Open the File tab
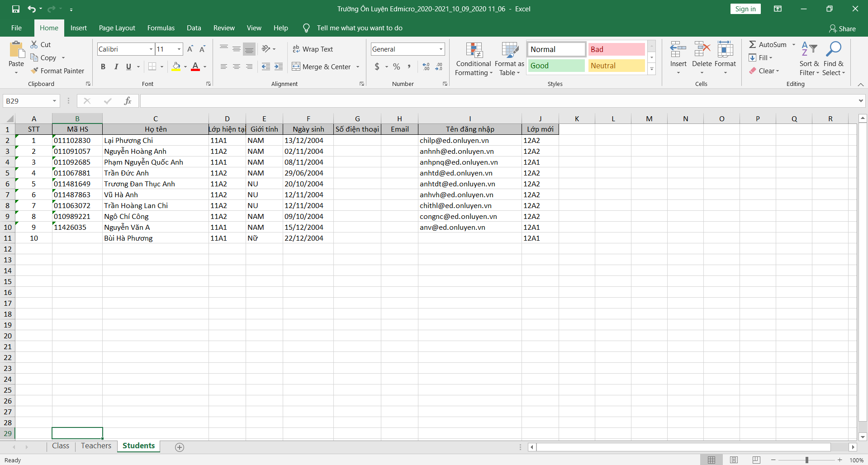Image resolution: width=868 pixels, height=465 pixels. 16,28
